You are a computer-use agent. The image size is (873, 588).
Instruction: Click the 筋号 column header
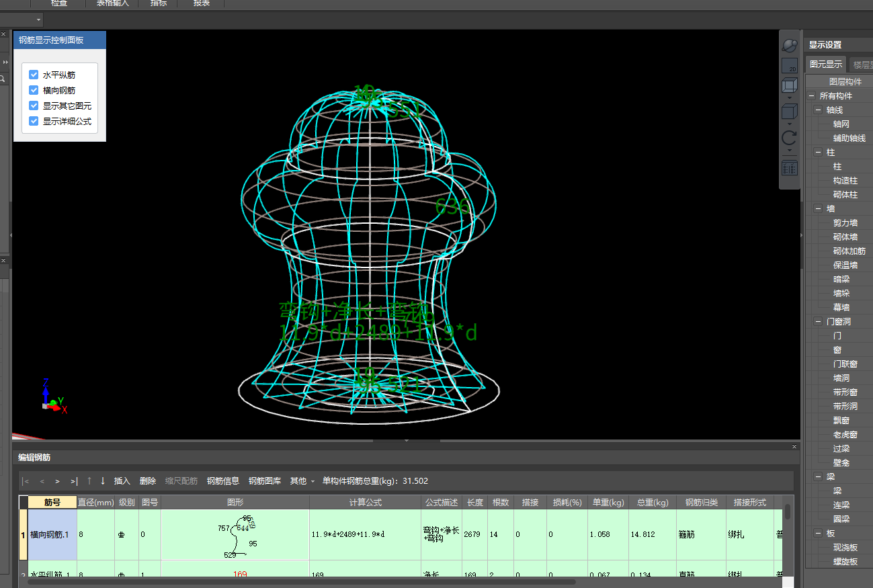52,503
